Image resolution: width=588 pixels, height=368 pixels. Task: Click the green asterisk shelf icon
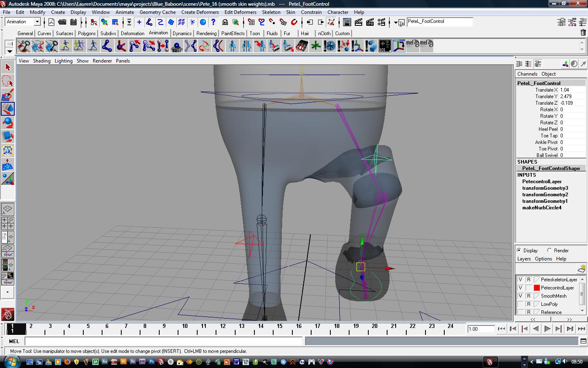(x=315, y=46)
